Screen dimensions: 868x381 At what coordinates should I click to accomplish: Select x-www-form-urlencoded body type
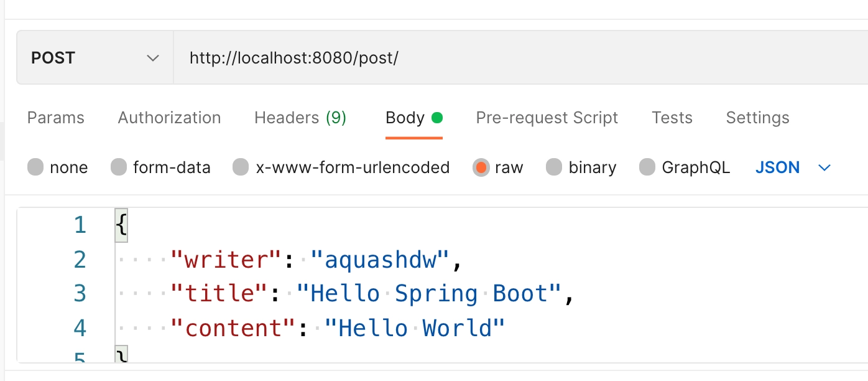pyautogui.click(x=241, y=167)
